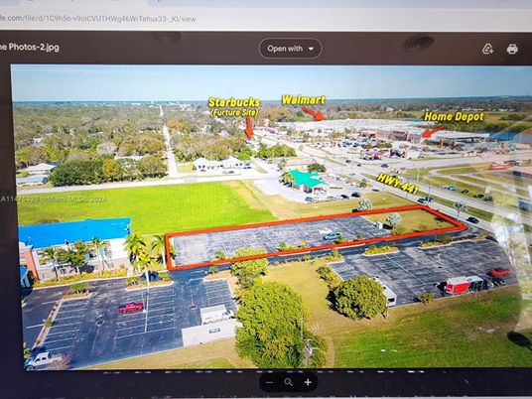
Task: Click the red arrow below the Starbucks label
Action: pyautogui.click(x=249, y=128)
